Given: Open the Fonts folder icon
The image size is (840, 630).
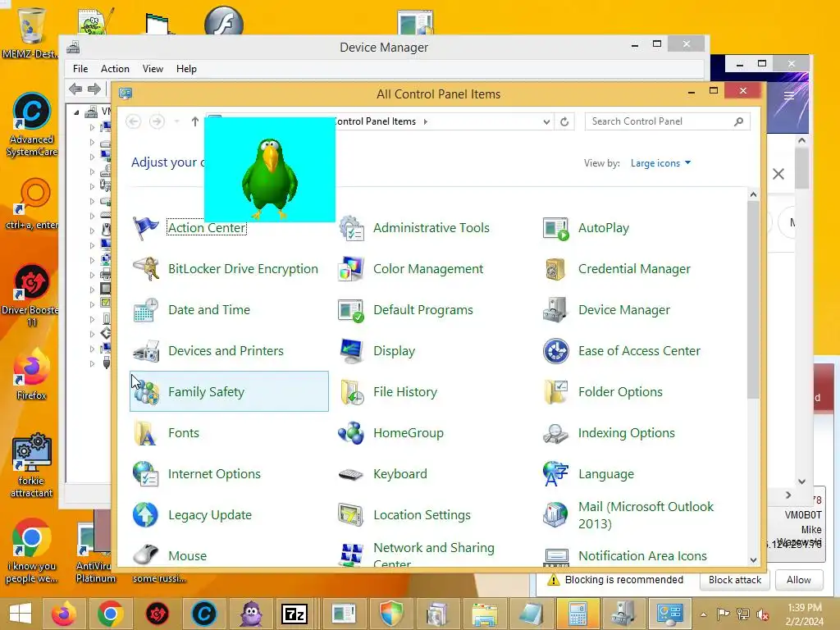Looking at the screenshot, I should tap(146, 433).
